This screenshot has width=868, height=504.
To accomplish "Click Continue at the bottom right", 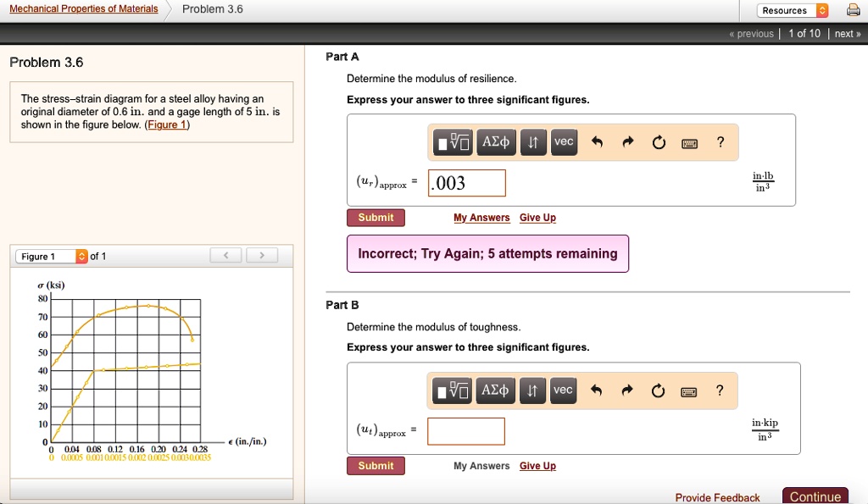I will coord(815,495).
